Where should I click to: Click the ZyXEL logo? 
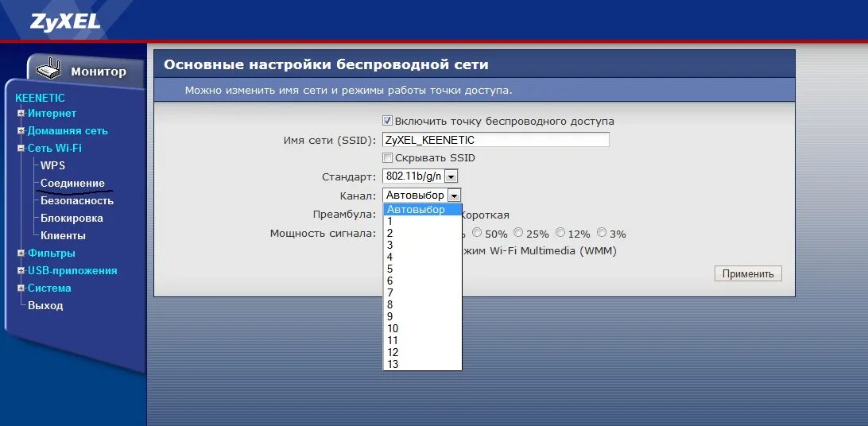65,21
